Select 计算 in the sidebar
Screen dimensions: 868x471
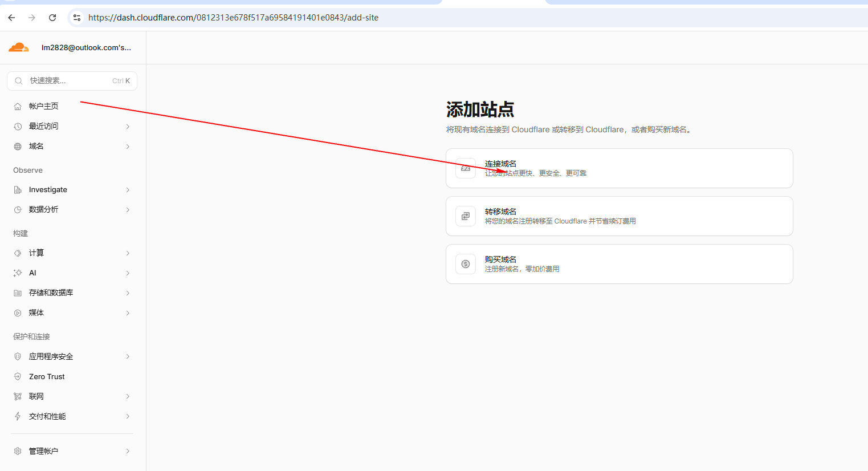(72, 253)
